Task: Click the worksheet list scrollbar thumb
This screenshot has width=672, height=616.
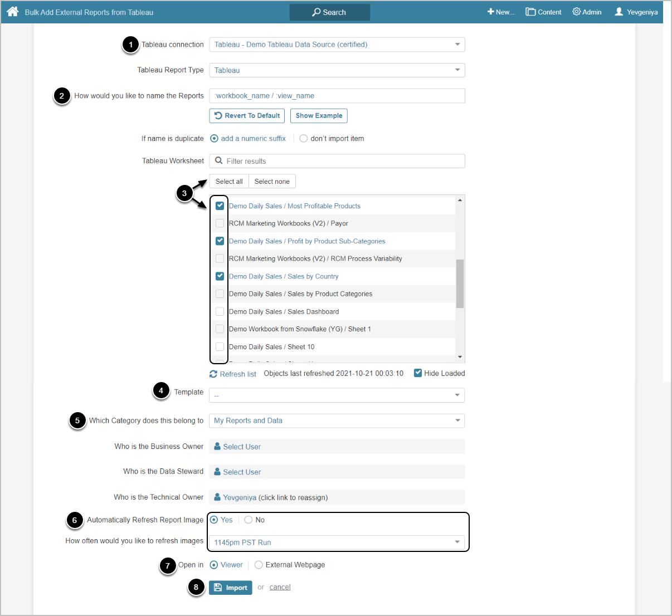Action: tap(460, 283)
